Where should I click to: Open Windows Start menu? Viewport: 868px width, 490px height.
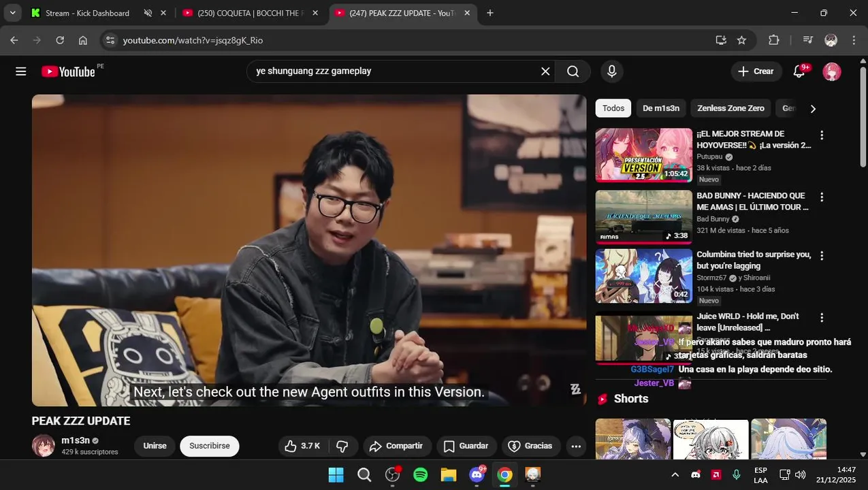(336, 474)
